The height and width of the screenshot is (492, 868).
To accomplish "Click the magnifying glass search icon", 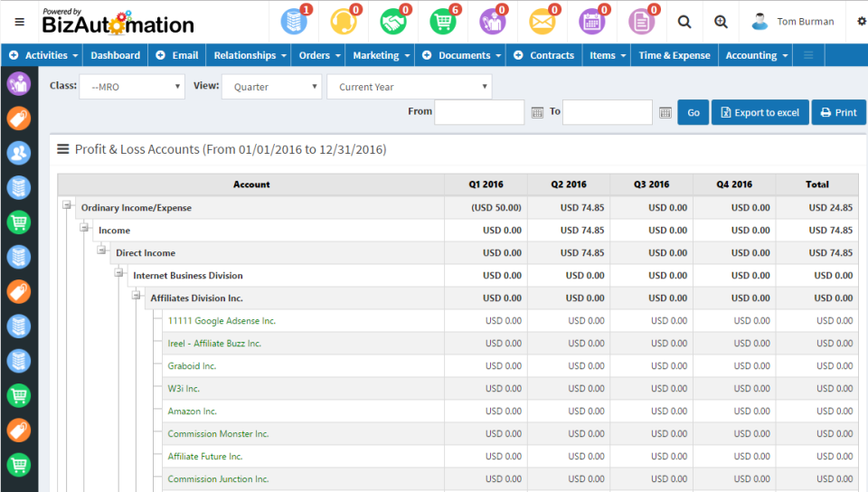I will click(684, 22).
